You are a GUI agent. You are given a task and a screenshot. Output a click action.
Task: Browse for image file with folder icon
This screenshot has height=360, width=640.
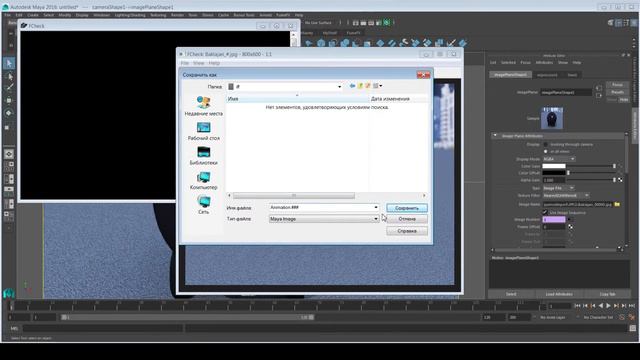(x=617, y=204)
